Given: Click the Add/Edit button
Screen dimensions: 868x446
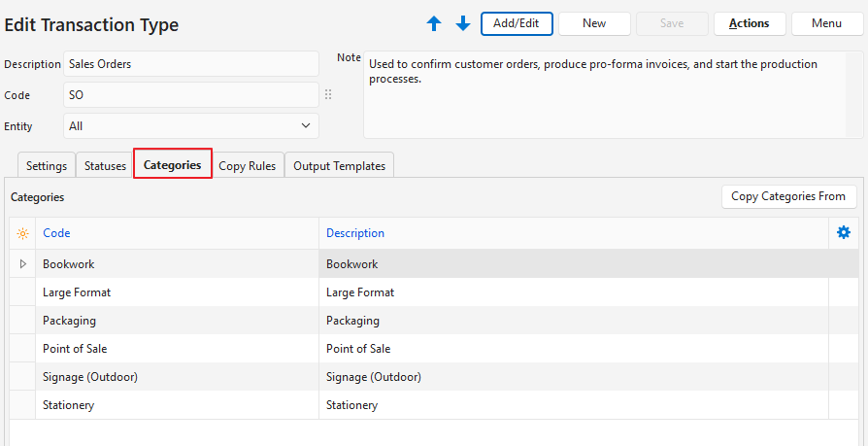Looking at the screenshot, I should [x=517, y=23].
